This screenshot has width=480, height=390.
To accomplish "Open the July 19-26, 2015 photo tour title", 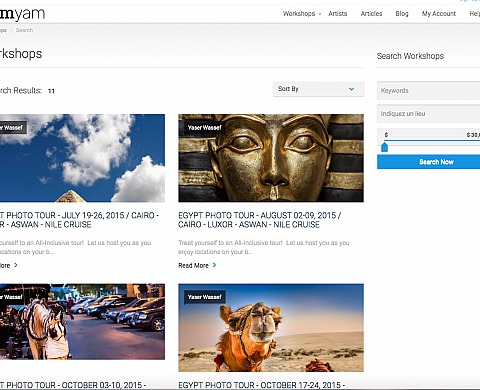I will [79, 220].
